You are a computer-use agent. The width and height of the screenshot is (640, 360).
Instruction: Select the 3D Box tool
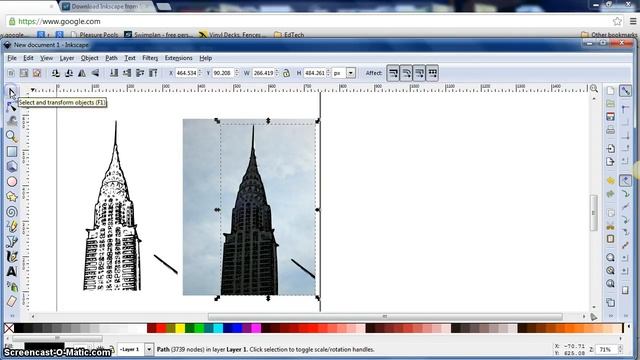coord(11,167)
